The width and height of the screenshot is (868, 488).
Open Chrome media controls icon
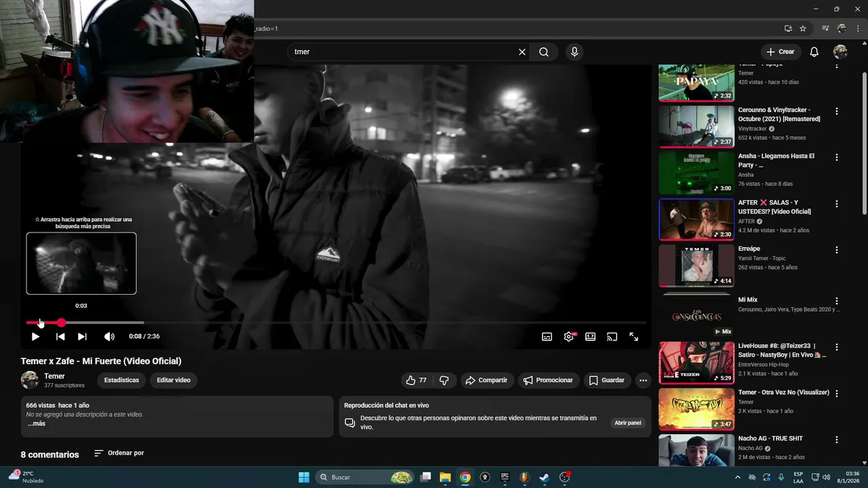coord(825,28)
